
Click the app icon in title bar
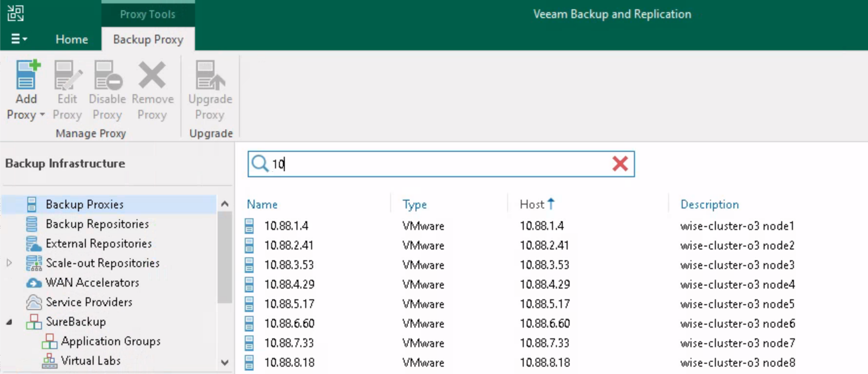tap(16, 13)
